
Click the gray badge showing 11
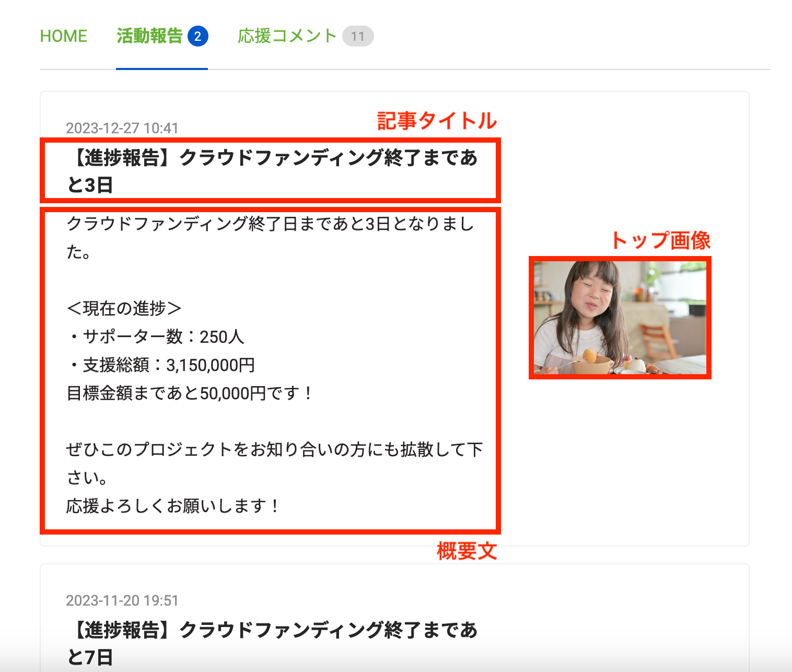click(358, 36)
